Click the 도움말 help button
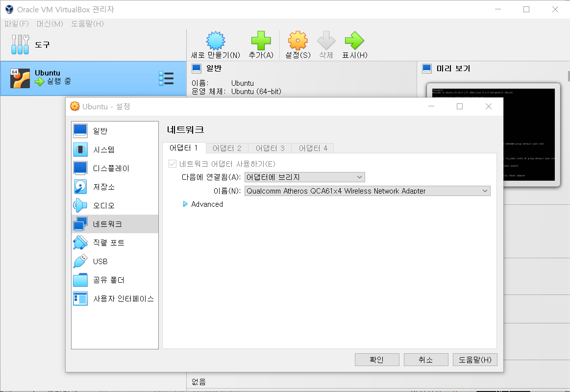 [x=474, y=359]
